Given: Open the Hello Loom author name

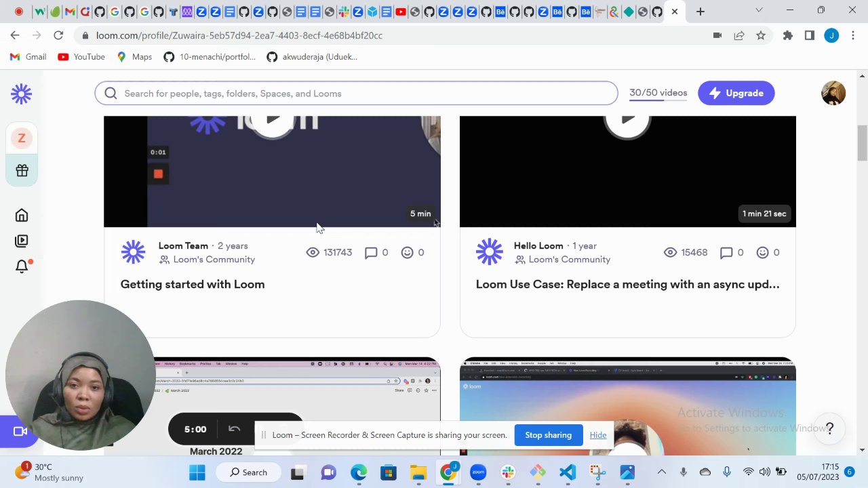Looking at the screenshot, I should pyautogui.click(x=538, y=246).
